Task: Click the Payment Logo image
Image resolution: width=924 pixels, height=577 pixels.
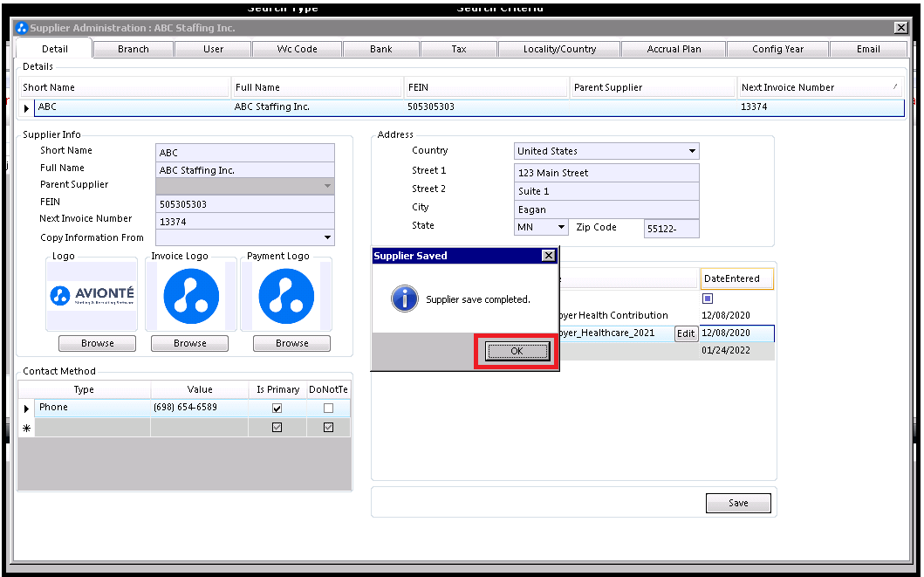Action: 286,296
